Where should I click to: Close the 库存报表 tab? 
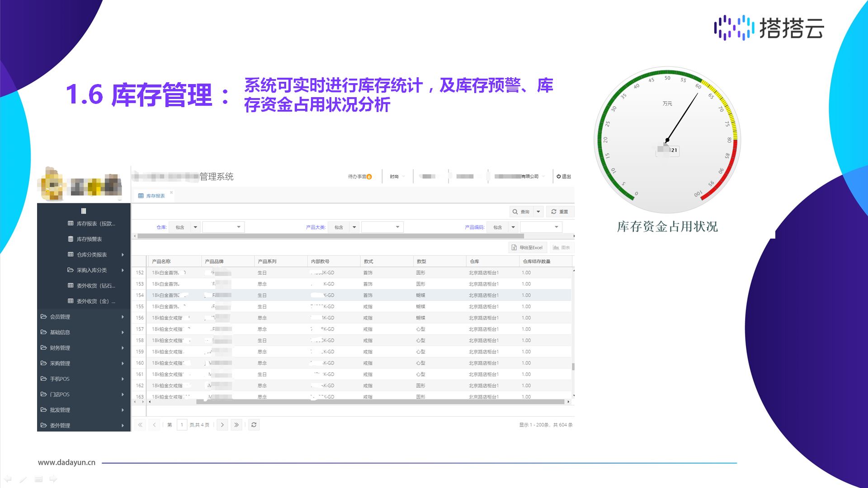171,192
